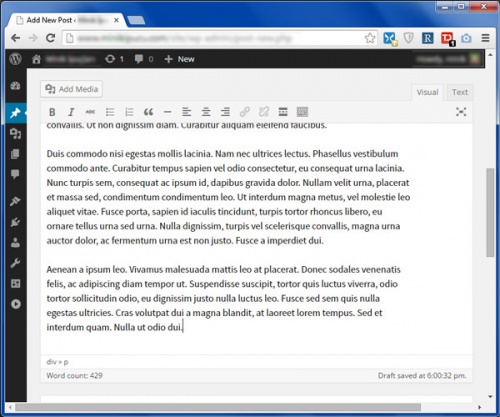Apply blockquote formatting
The image size is (500, 417).
click(148, 112)
